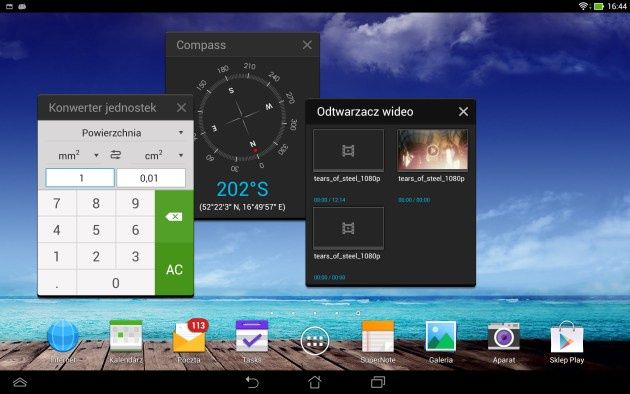This screenshot has width=630, height=394.
Task: Tap digit 1 on converter keypad
Action: tap(57, 256)
